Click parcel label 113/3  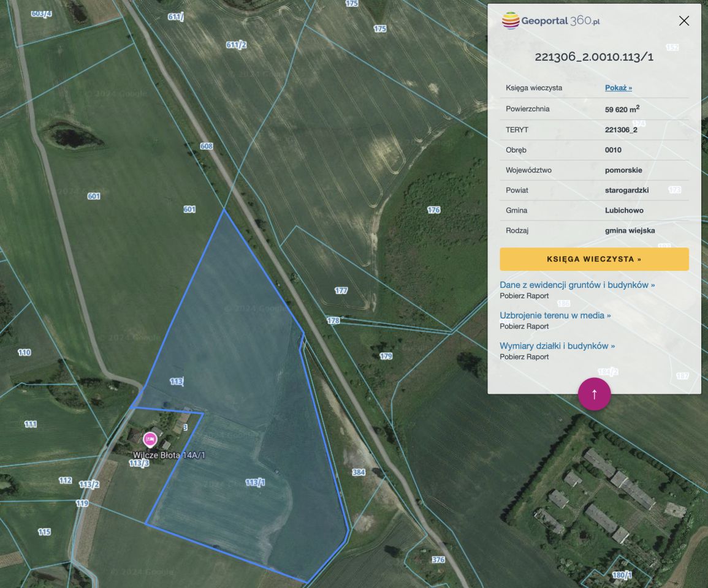pyautogui.click(x=139, y=464)
